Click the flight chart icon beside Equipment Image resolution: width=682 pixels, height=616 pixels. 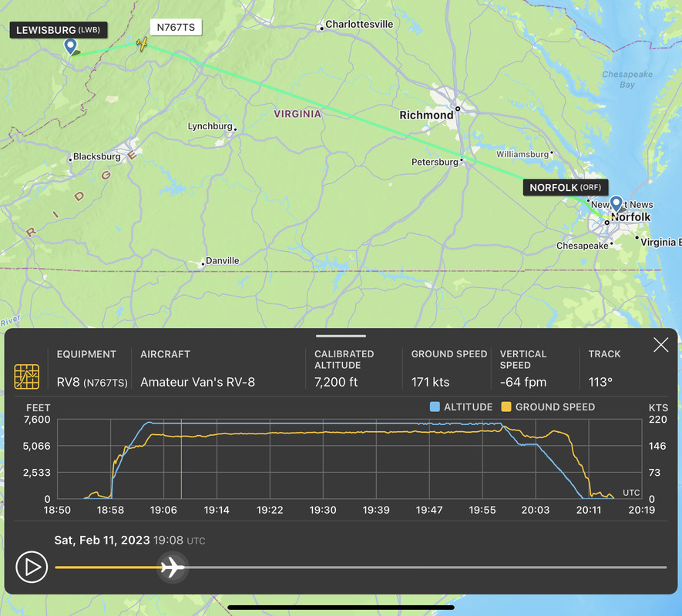point(26,377)
